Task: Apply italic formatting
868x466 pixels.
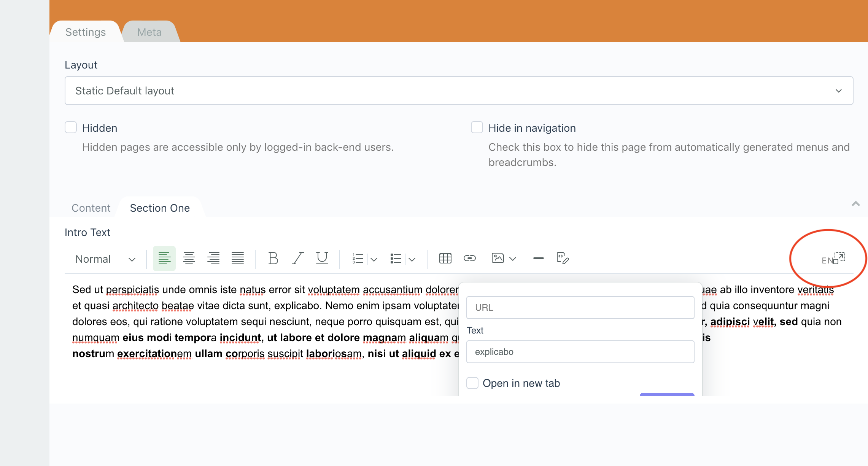Action: 297,258
